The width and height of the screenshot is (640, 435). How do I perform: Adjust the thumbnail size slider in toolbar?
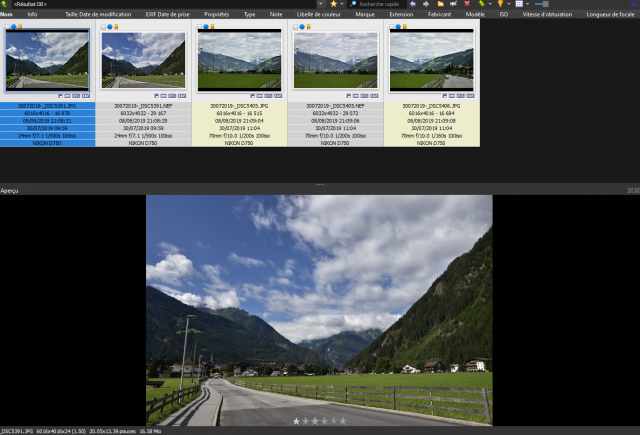coord(542,4)
